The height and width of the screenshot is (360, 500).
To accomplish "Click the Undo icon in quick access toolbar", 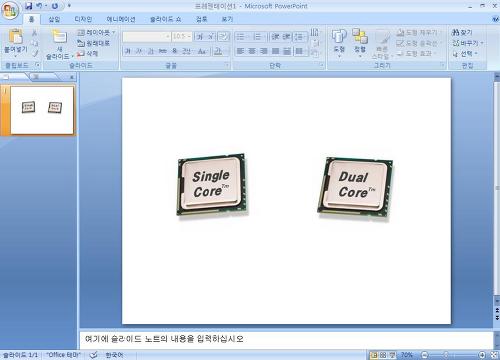I will tap(39, 6).
